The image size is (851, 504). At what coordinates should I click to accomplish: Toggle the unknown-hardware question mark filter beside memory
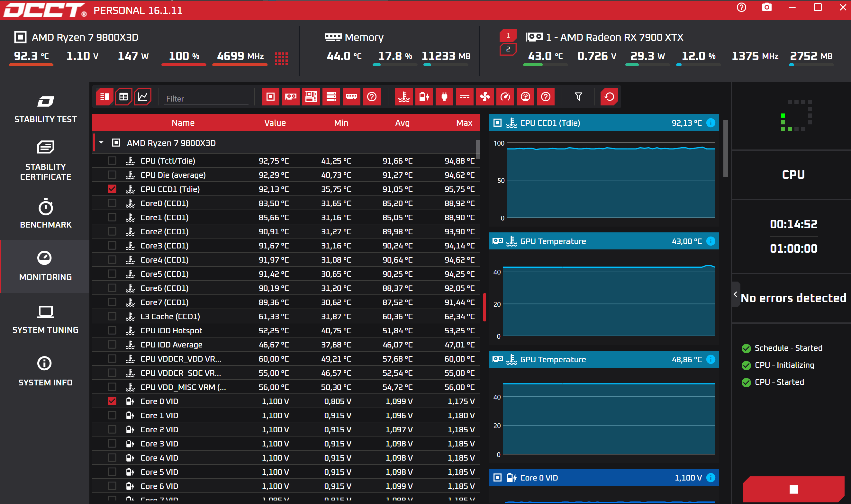coord(372,97)
